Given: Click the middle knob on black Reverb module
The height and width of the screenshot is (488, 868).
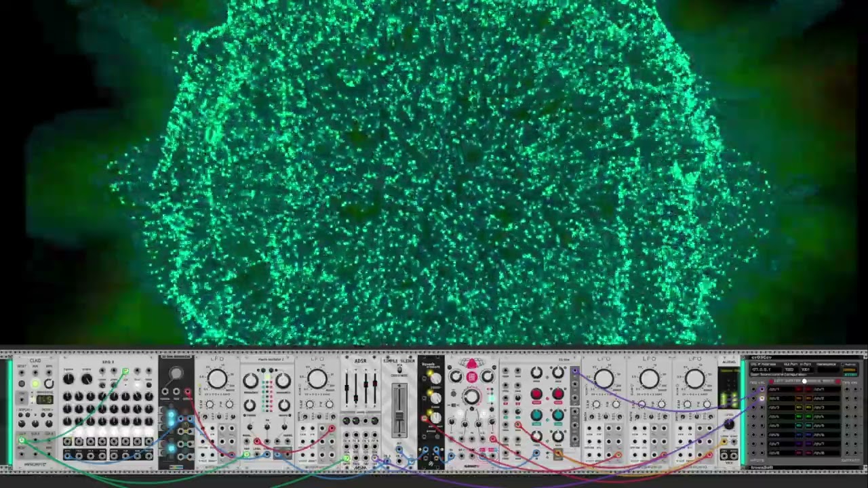Looking at the screenshot, I should (435, 398).
